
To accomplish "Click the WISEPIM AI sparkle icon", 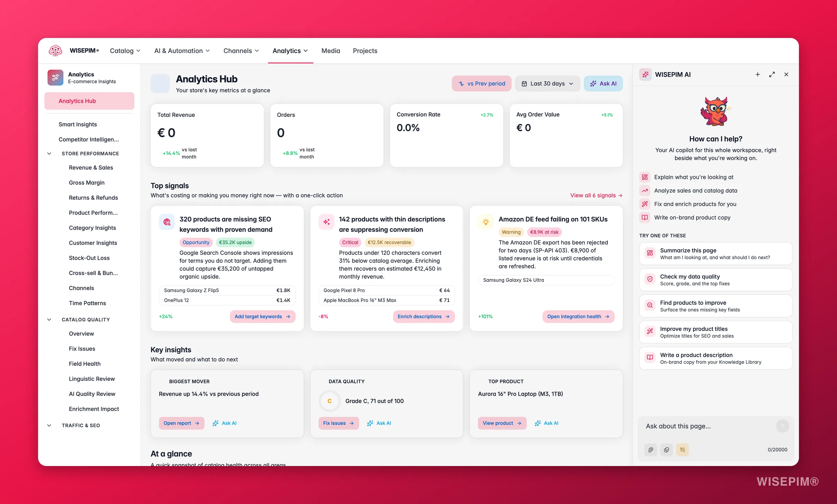I will (x=646, y=74).
